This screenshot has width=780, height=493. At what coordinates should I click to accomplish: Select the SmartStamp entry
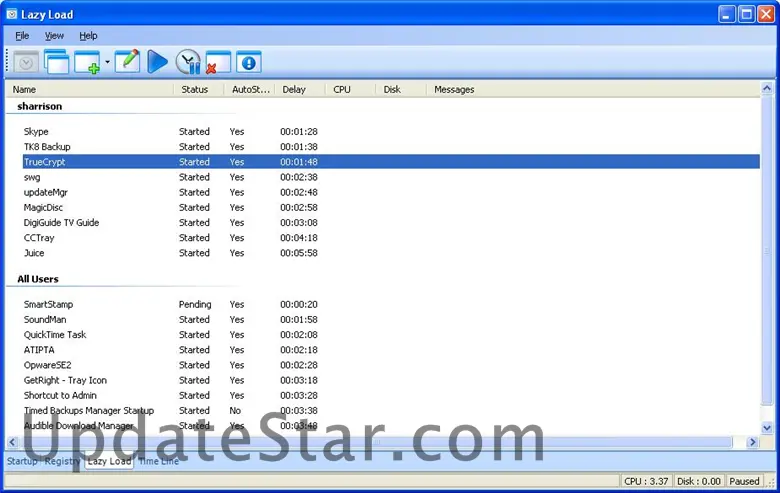point(48,304)
